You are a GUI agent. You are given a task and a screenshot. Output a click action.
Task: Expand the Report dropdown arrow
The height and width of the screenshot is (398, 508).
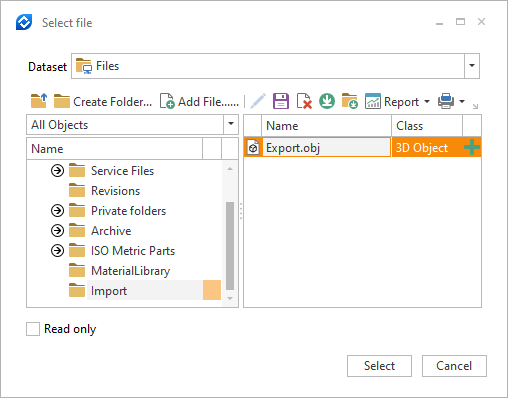(427, 101)
